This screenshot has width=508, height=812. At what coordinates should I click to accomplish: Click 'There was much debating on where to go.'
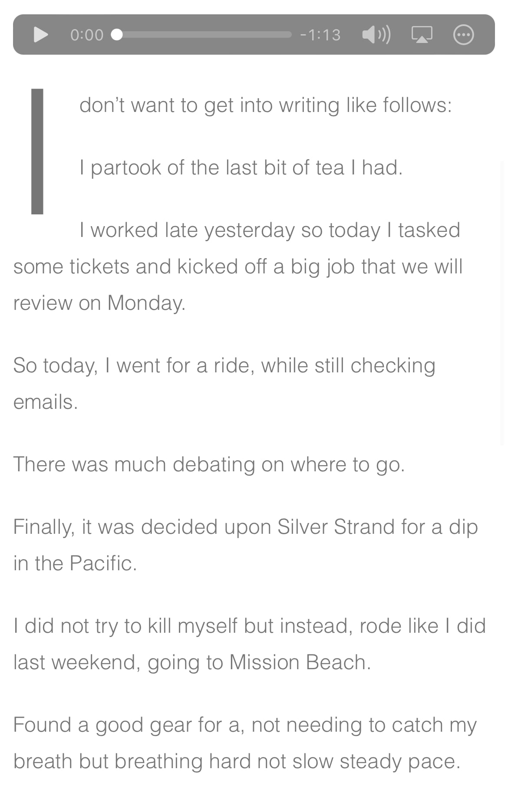click(x=209, y=464)
